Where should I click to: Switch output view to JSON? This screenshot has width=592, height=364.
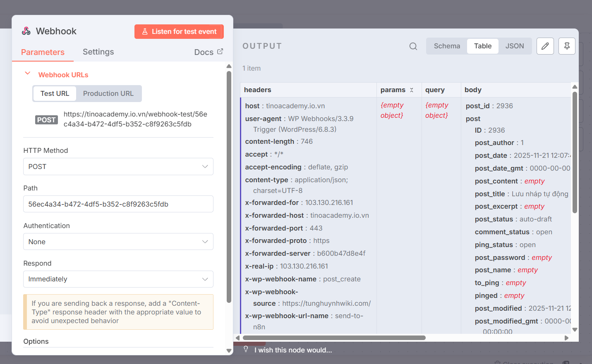pyautogui.click(x=514, y=46)
